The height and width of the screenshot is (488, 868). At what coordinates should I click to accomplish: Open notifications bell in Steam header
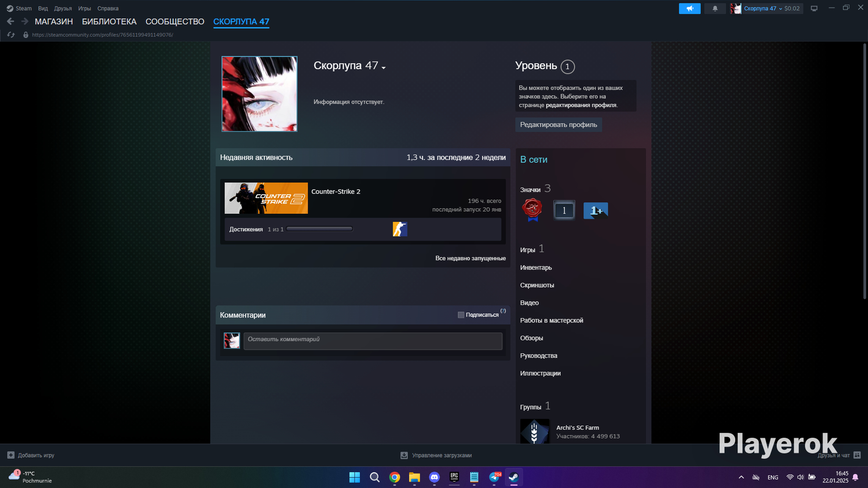(715, 8)
